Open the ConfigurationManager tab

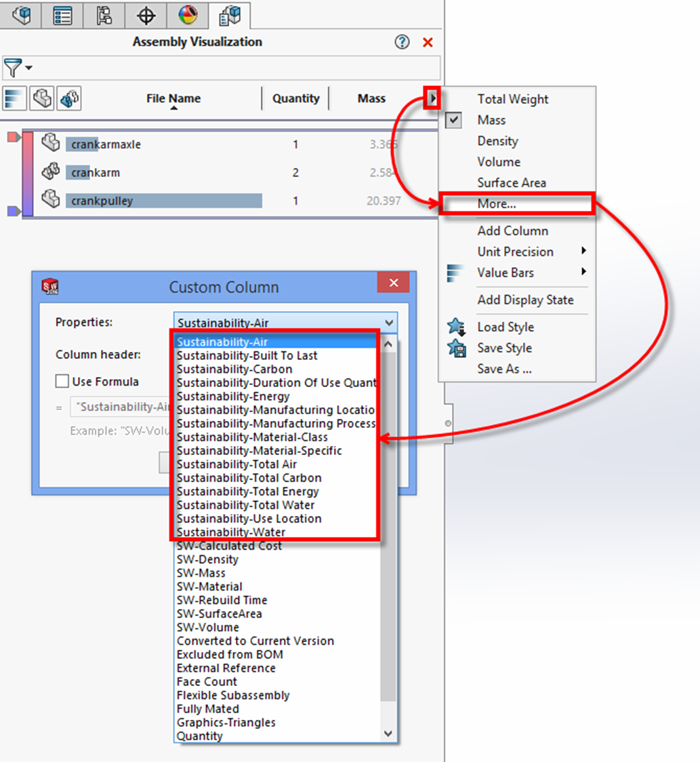[x=104, y=15]
